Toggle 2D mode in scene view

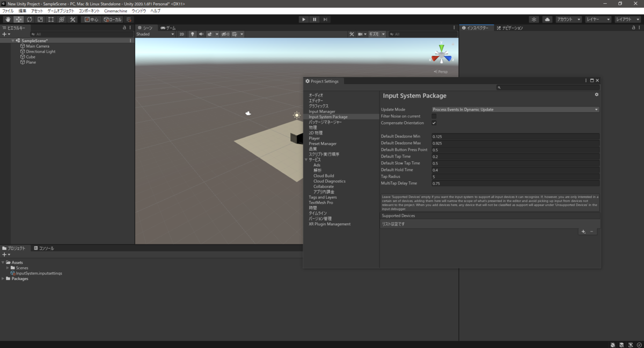click(x=182, y=34)
